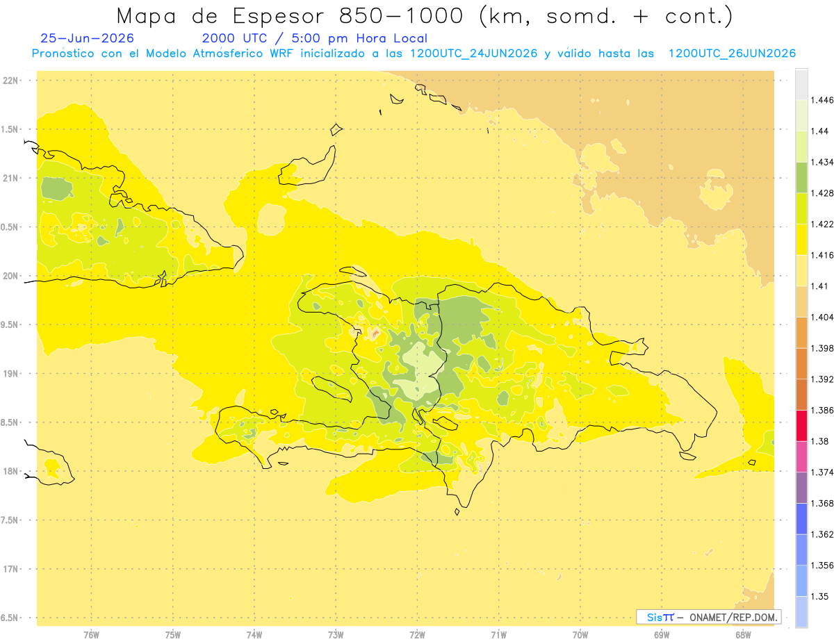Click the '1.404' colorbar value
The image size is (834, 644).
click(x=822, y=317)
